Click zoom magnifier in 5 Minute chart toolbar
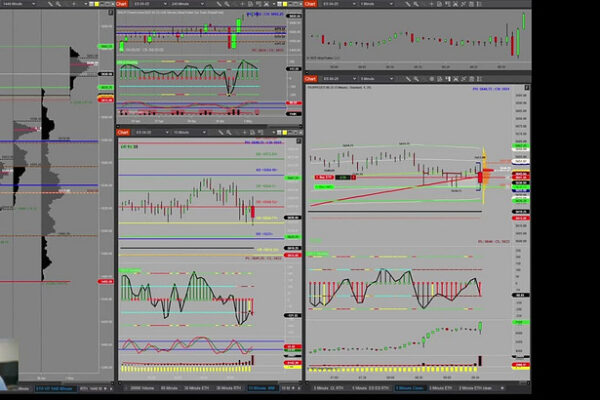Viewport: 600px width, 400px height. pyautogui.click(x=416, y=78)
